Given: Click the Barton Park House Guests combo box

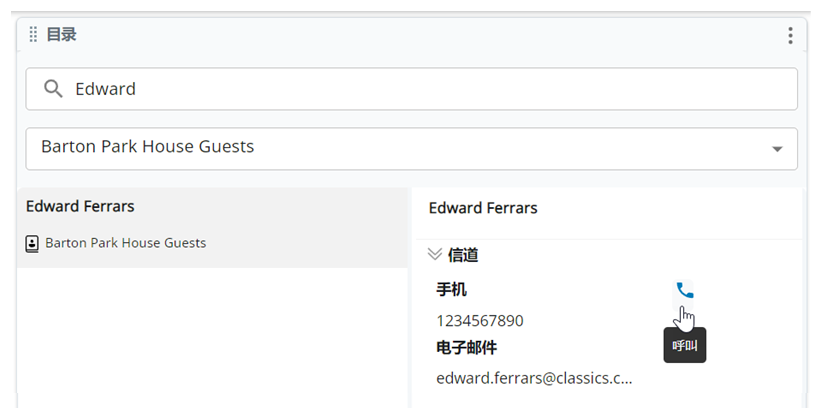Looking at the screenshot, I should click(412, 148).
